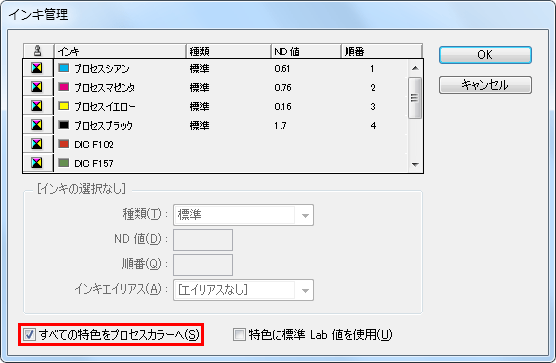
Task: Select the プロセスイエロー ink name
Action: (105, 106)
